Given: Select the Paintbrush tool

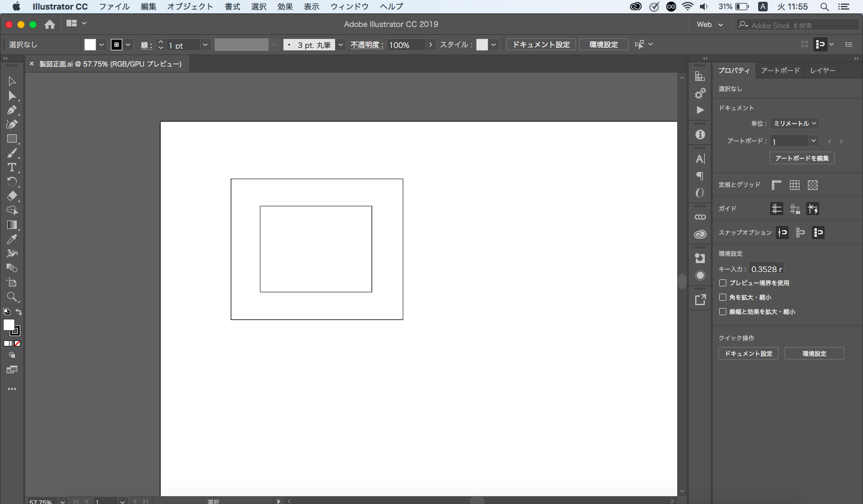Looking at the screenshot, I should 12,153.
